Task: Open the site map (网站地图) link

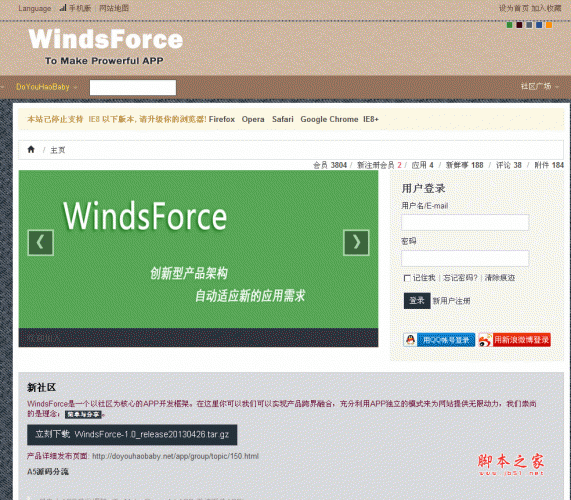Action: coord(114,8)
